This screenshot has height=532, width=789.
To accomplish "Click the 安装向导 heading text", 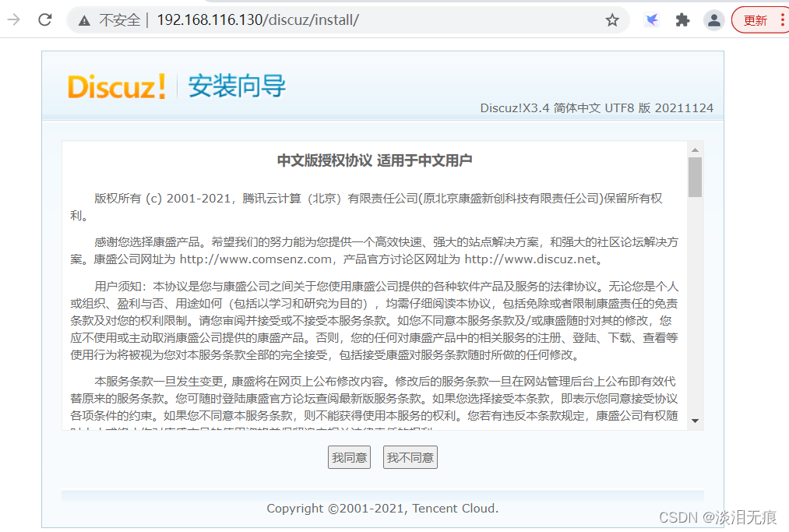I will (237, 86).
